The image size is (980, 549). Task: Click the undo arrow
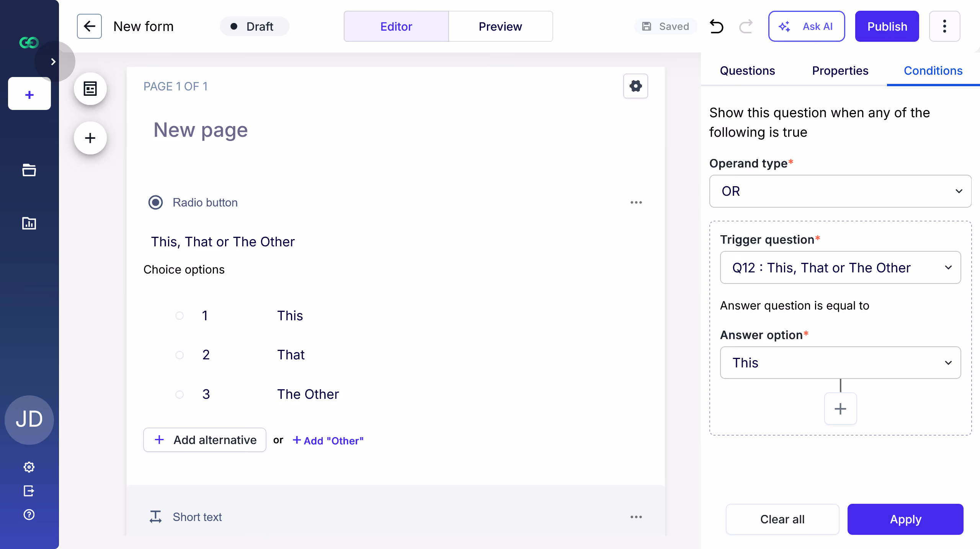(x=716, y=26)
